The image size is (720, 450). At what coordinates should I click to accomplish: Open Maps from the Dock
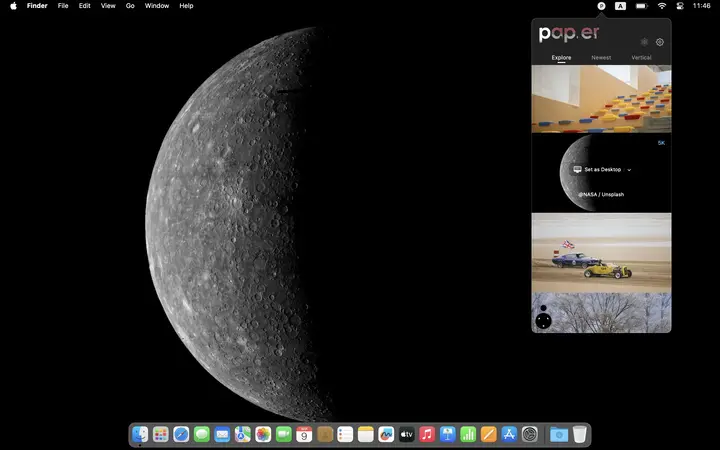242,434
